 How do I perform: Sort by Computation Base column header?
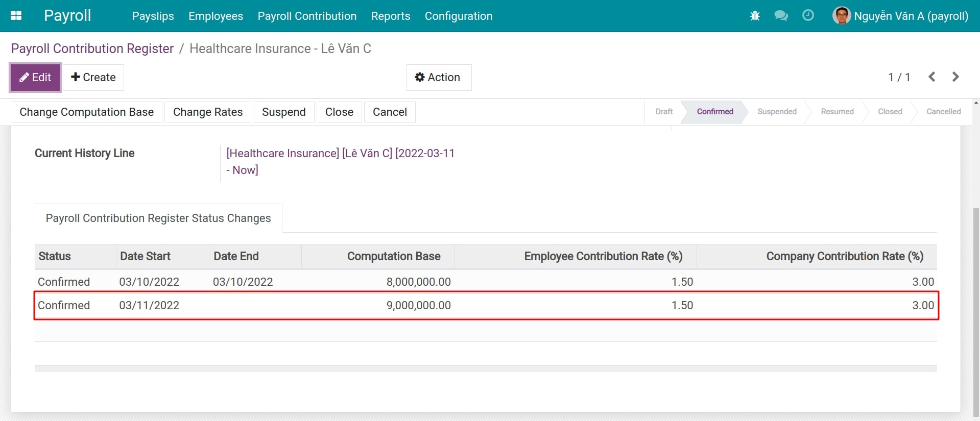393,257
